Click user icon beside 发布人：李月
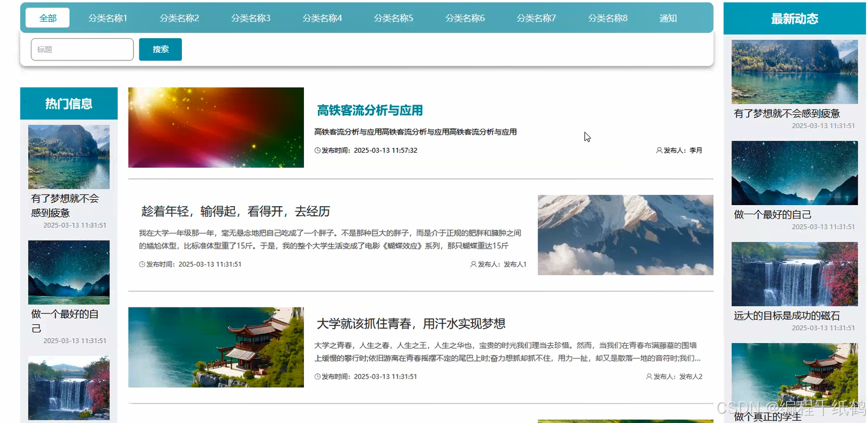The image size is (868, 423). [659, 151]
